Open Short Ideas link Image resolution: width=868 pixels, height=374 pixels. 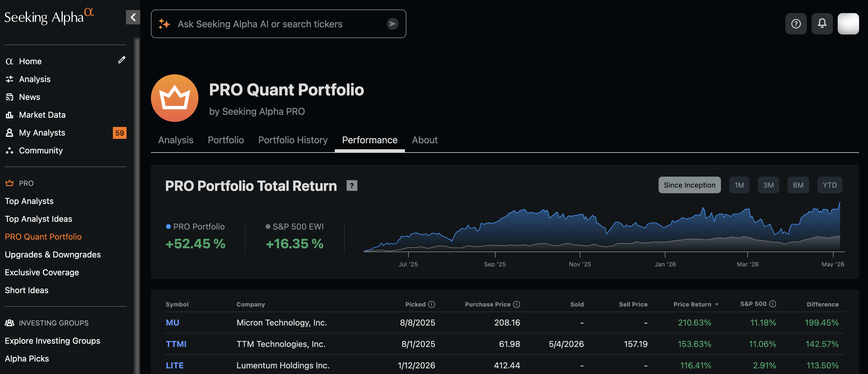[27, 290]
